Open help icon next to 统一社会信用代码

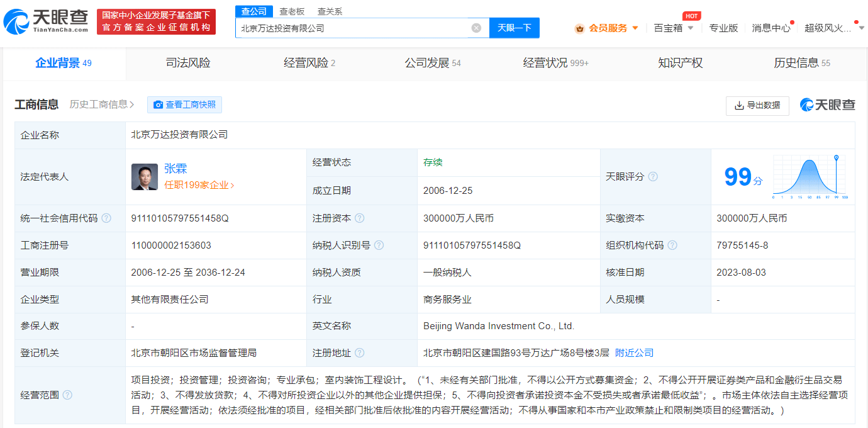coord(106,218)
